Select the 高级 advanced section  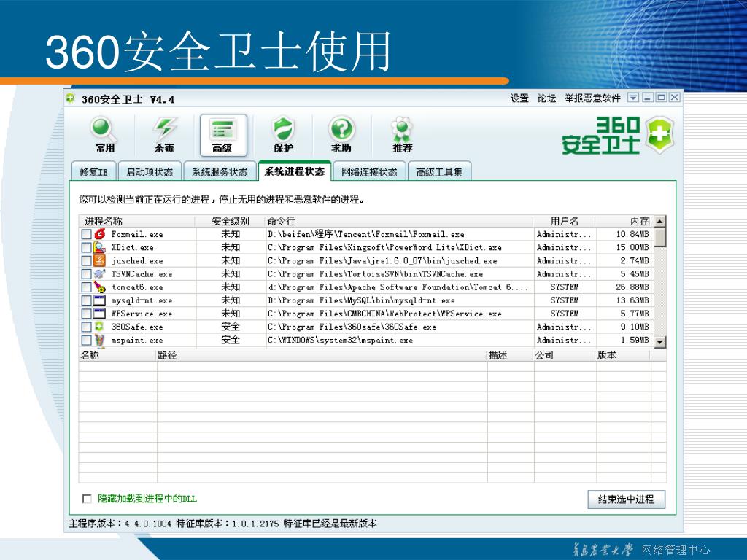[223, 135]
